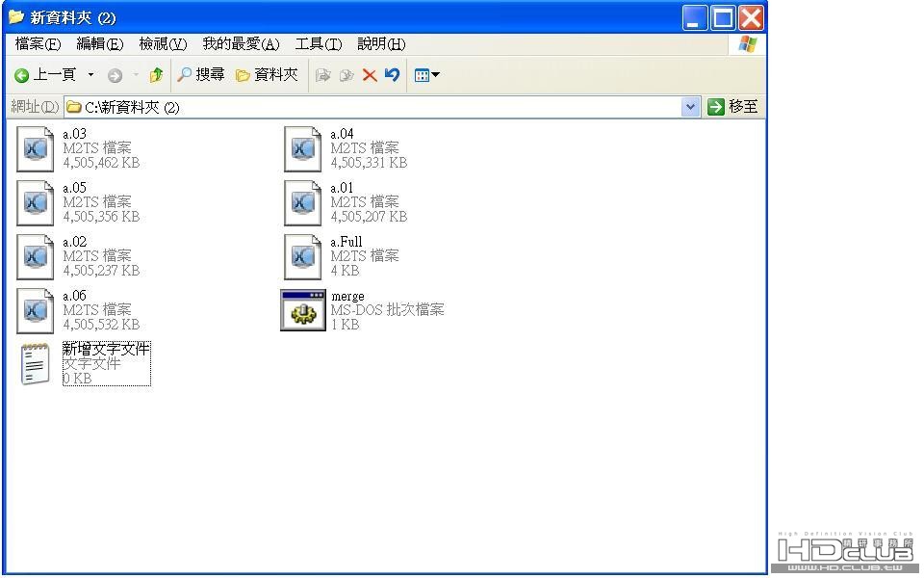Select the a.03 file icon
924x578 pixels.
coord(36,149)
